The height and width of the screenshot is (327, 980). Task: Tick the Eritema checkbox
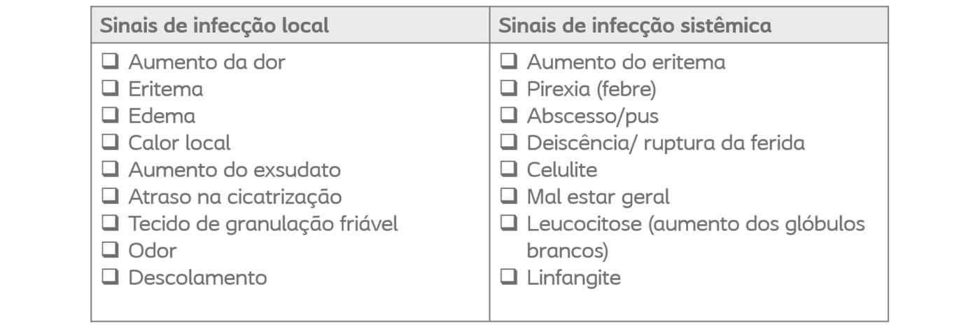[109, 89]
